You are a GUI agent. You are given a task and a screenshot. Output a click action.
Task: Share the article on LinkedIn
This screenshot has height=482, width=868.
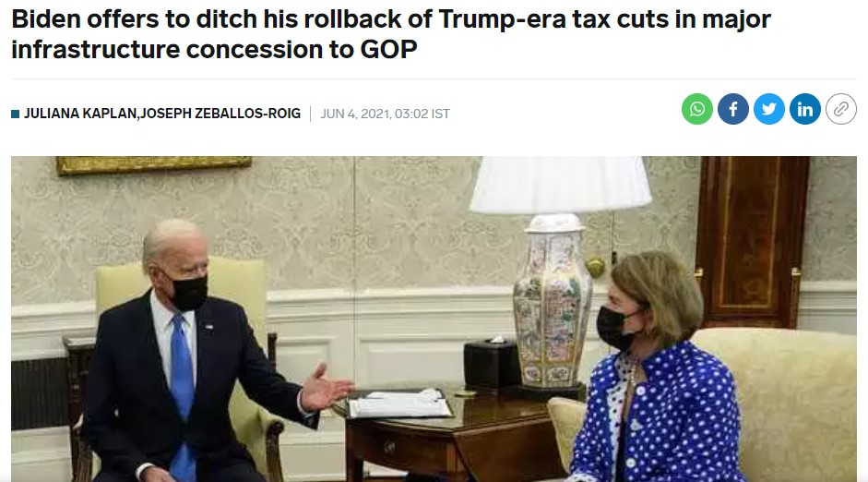(x=805, y=109)
